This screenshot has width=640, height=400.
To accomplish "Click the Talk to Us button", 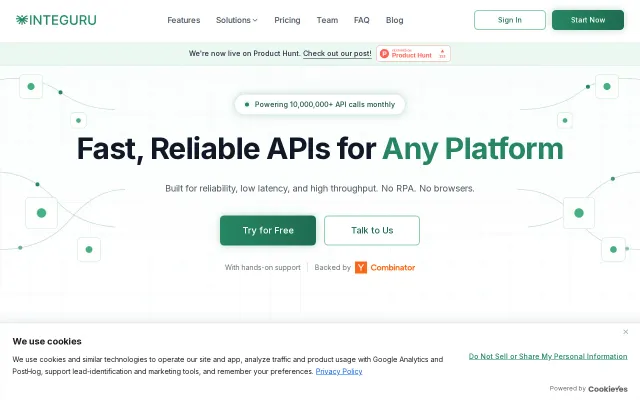I will (372, 231).
